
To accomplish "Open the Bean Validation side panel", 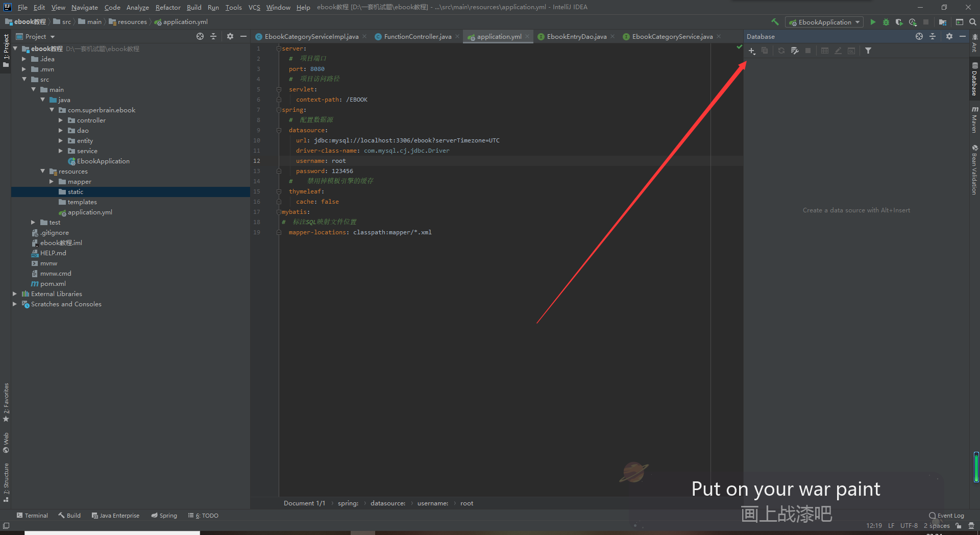I will pyautogui.click(x=974, y=169).
